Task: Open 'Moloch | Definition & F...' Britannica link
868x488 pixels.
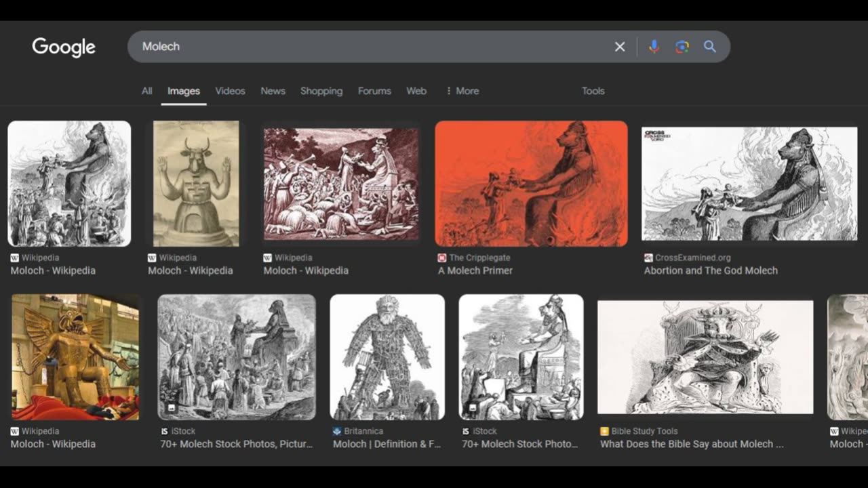Action: [x=387, y=444]
